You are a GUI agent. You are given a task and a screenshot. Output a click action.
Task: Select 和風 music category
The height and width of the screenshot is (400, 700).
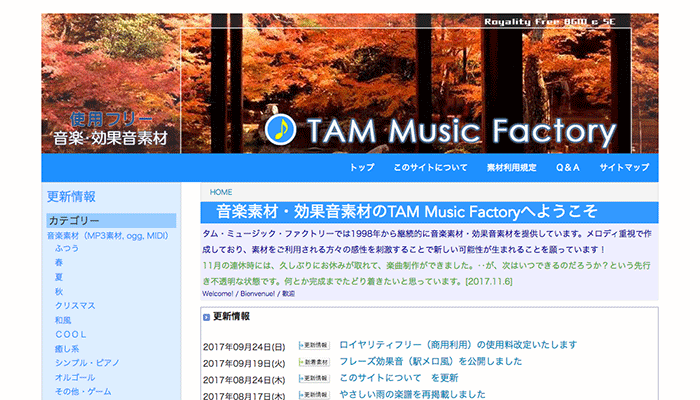click(63, 320)
